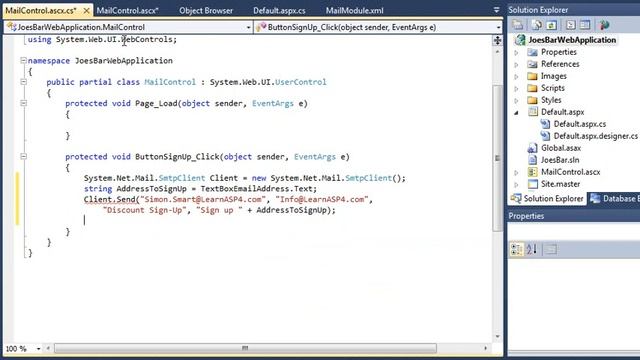
Task: Click the horizontal scrollbar right arrow
Action: [x=485, y=348]
